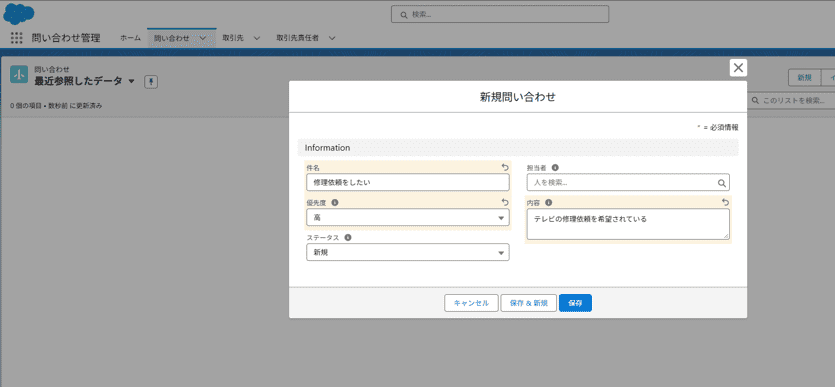Screen dimensions: 835x387
Task: Click into the 内容 text area
Action: click(628, 224)
